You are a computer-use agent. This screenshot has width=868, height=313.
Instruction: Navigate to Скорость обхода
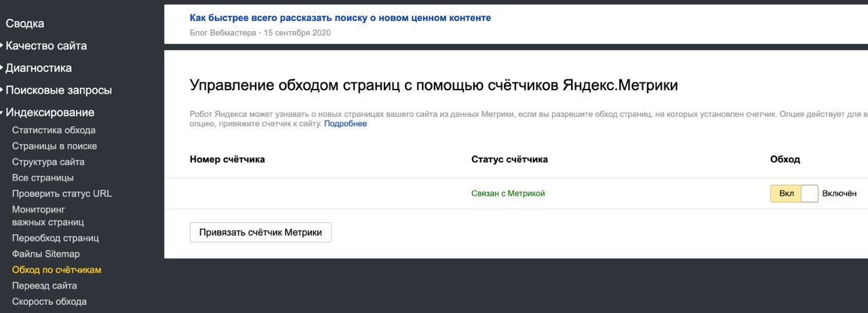pyautogui.click(x=49, y=301)
